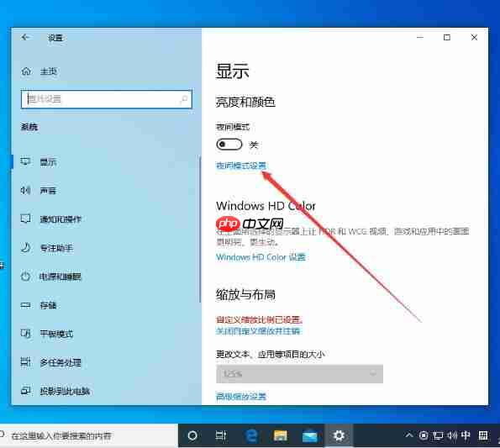Open Task View on the taskbar
500x448 pixels.
click(220, 435)
